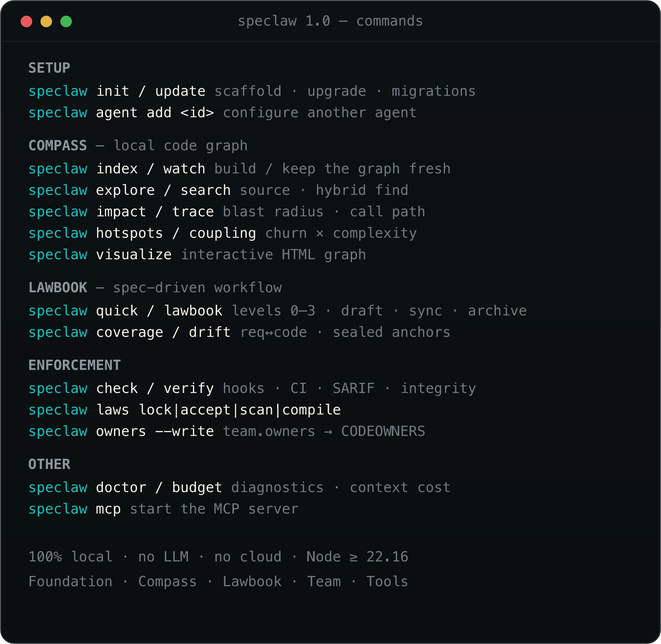This screenshot has width=661, height=644.
Task: Click the yellow minimize window dot
Action: click(x=46, y=21)
